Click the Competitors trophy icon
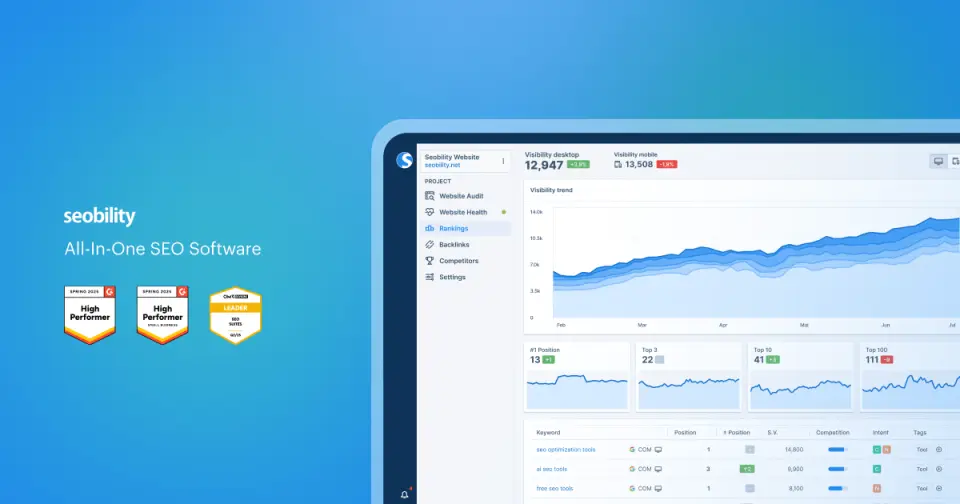Screen dimensions: 960x504 (x=430, y=261)
